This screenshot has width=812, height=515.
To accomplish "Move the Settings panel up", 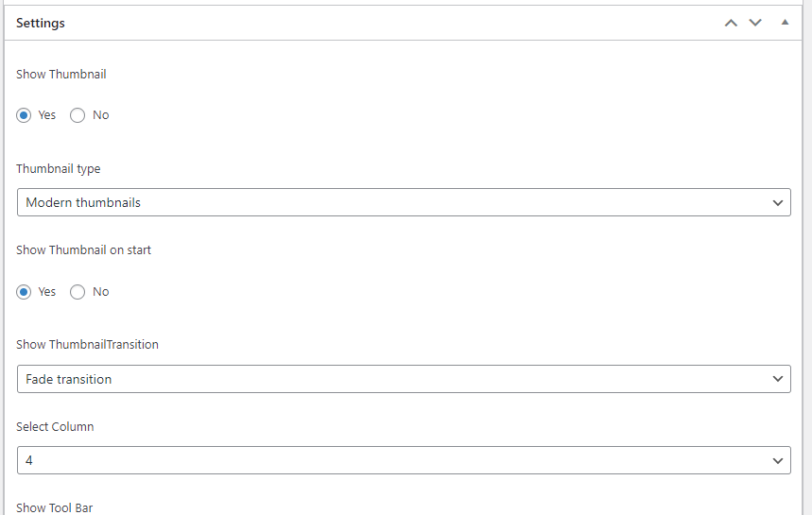I will tap(731, 23).
